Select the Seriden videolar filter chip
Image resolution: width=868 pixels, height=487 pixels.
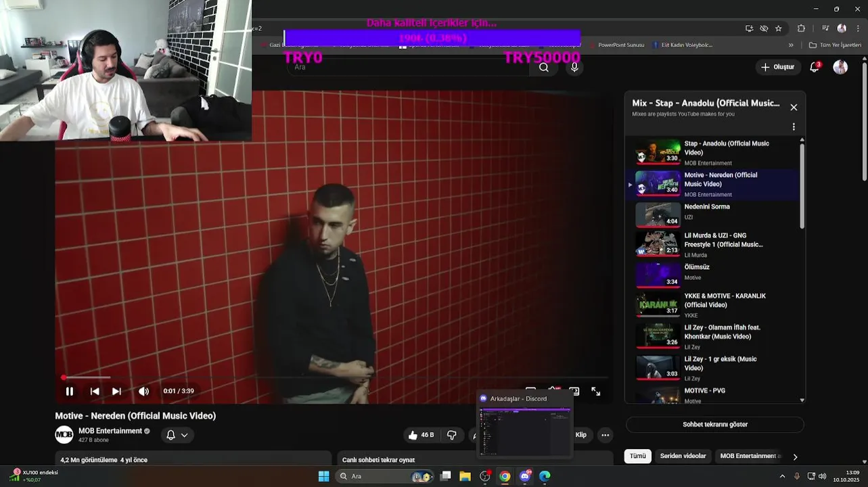(683, 456)
